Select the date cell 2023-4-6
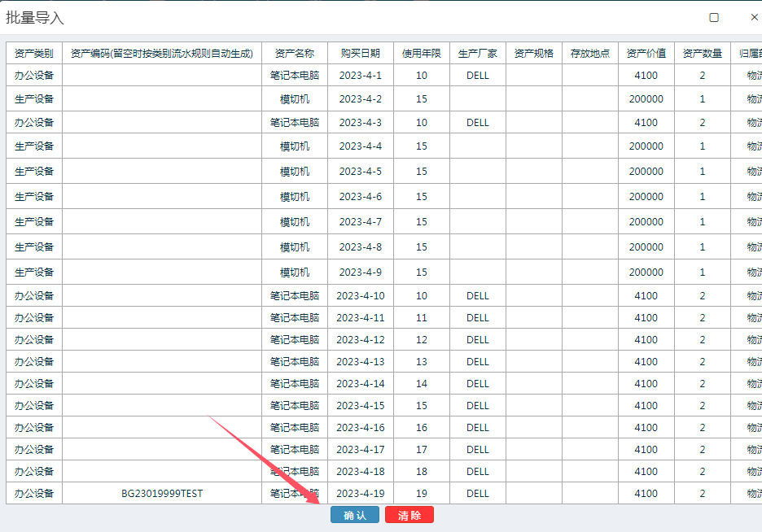This screenshot has width=762, height=532. (x=360, y=197)
